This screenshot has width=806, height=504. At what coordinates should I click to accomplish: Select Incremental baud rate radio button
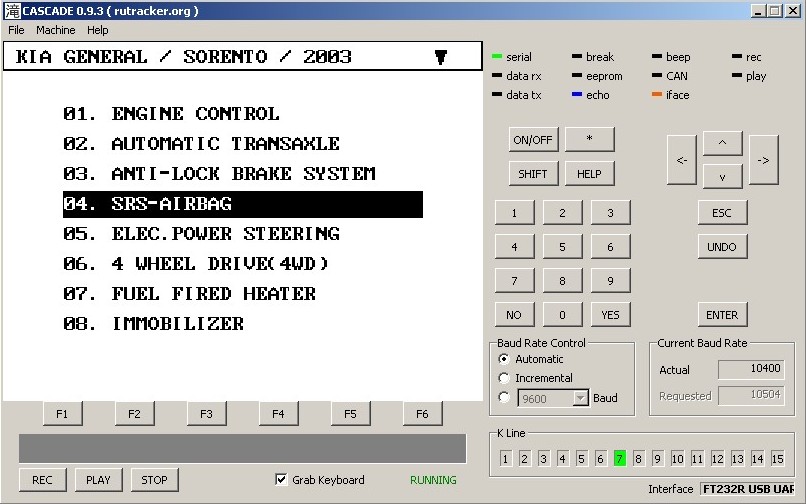pyautogui.click(x=504, y=378)
